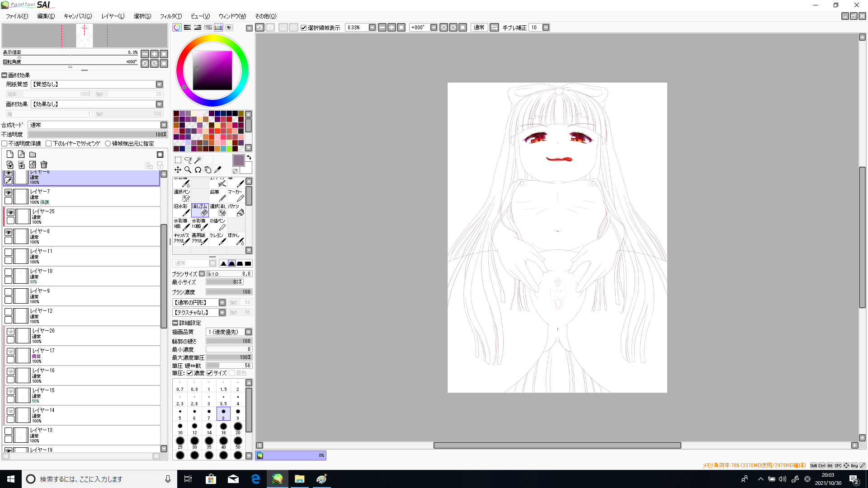The image size is (868, 488).
Task: Click the purple foreground color swatch
Action: click(238, 160)
